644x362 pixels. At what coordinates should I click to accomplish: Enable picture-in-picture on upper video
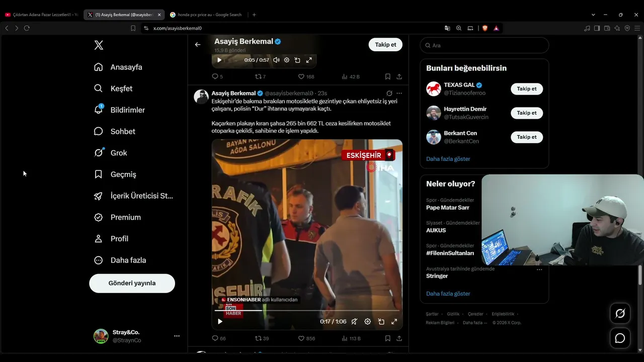[297, 60]
